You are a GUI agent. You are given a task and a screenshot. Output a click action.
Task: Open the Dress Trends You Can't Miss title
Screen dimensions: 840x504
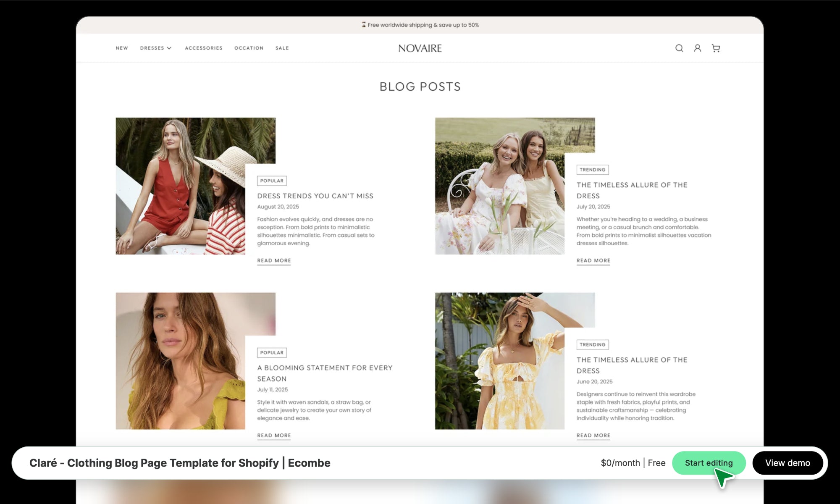315,196
